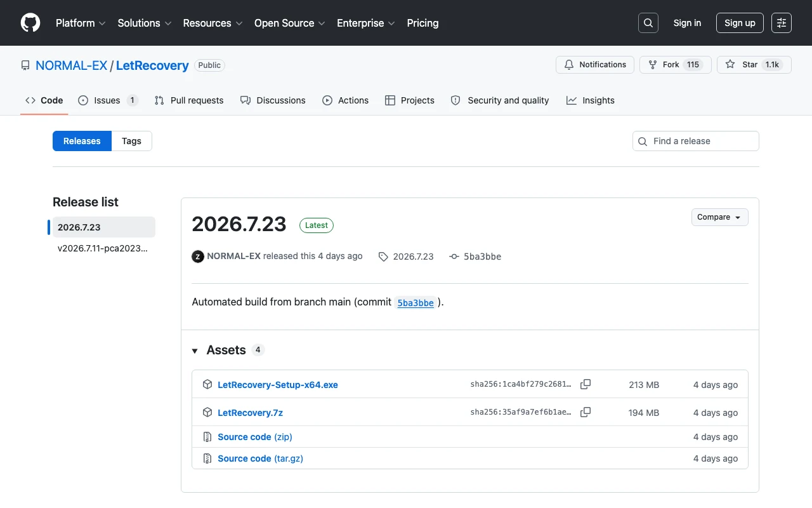Image resolution: width=812 pixels, height=508 pixels.
Task: Click the sha256:35af9a7ef6b1ae hash text
Action: tap(521, 413)
